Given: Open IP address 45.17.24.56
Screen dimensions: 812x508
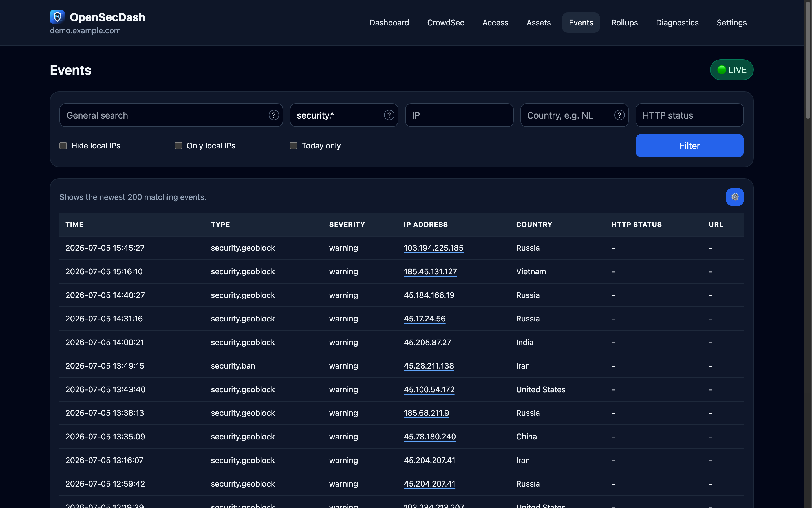Looking at the screenshot, I should tap(424, 319).
